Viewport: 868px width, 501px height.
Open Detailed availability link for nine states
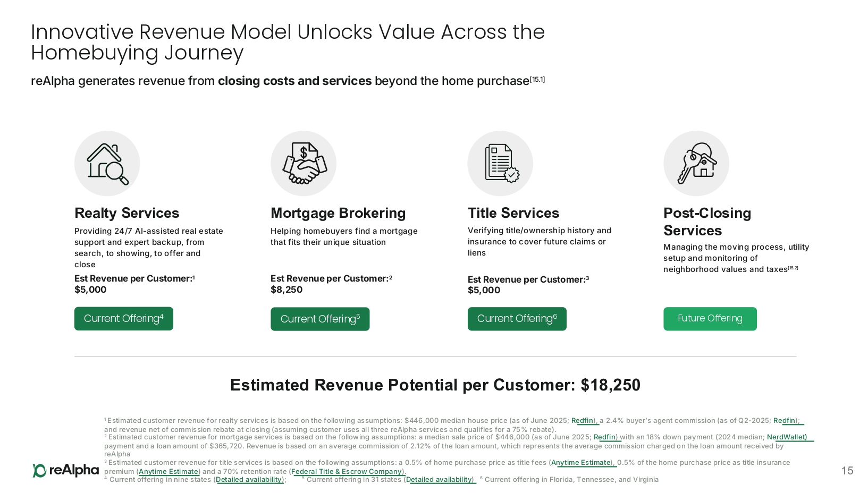point(249,480)
